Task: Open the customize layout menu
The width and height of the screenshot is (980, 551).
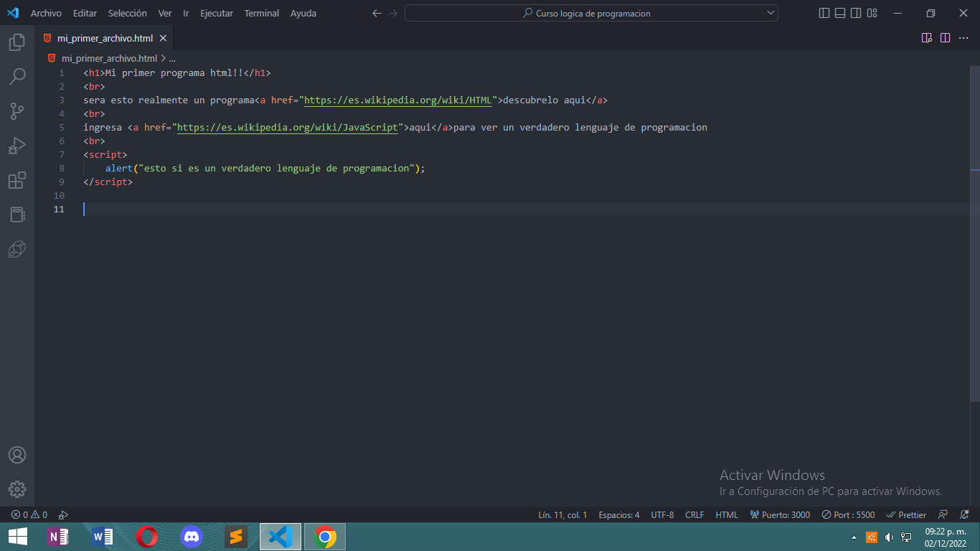Action: (872, 13)
